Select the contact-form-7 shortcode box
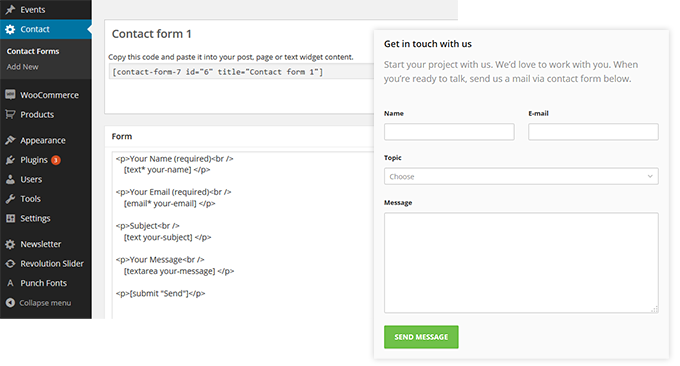Viewport: 680px width, 366px height. coord(241,72)
